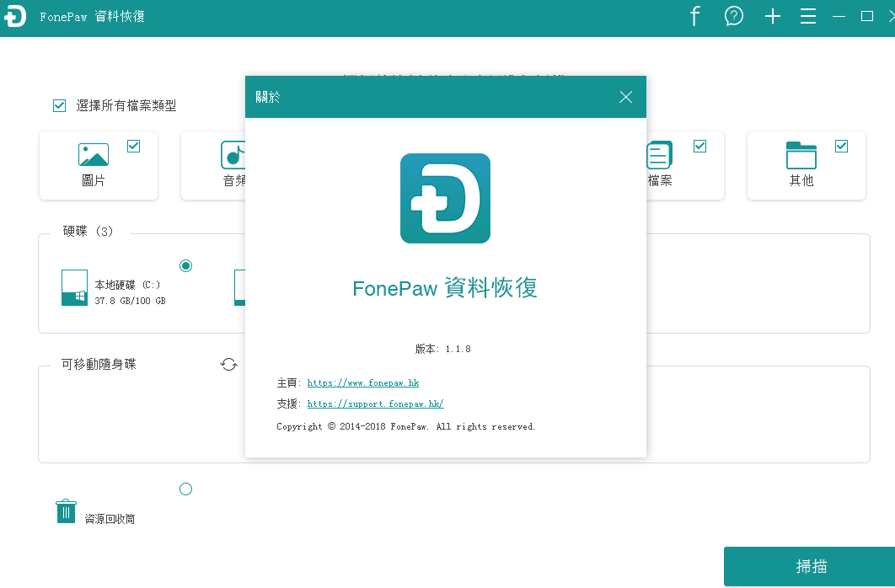The width and height of the screenshot is (895, 588).
Task: Click the 37.8 GB/100 GB size text
Action: click(130, 301)
